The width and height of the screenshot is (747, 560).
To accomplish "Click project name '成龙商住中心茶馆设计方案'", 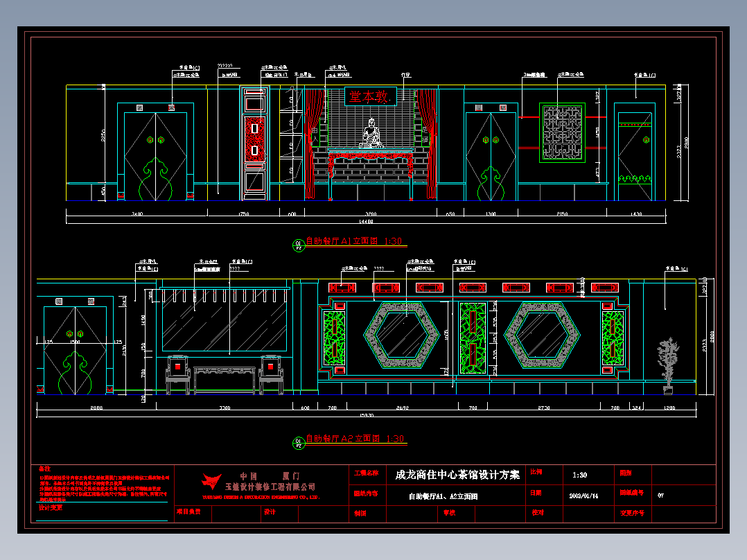I will (x=457, y=475).
